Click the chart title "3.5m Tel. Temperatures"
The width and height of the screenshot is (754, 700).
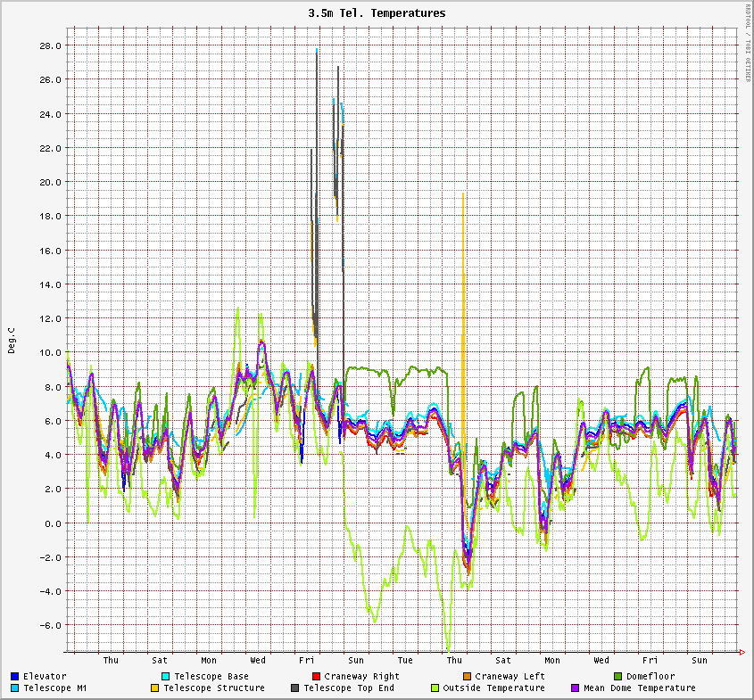[377, 13]
